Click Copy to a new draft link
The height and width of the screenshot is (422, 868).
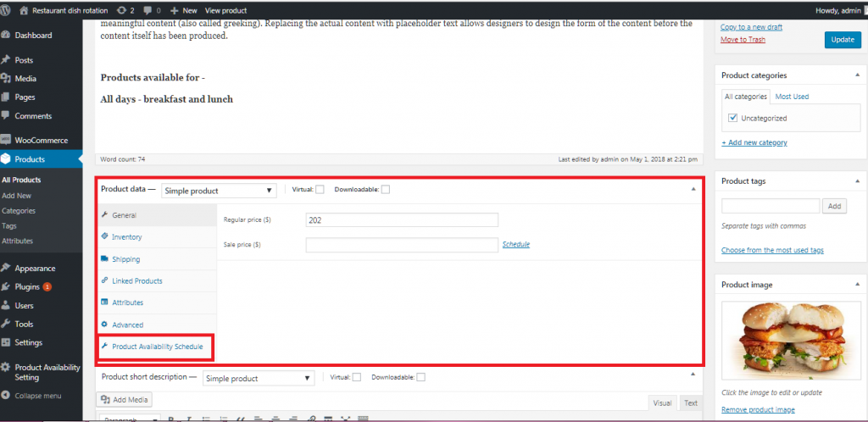pyautogui.click(x=751, y=27)
